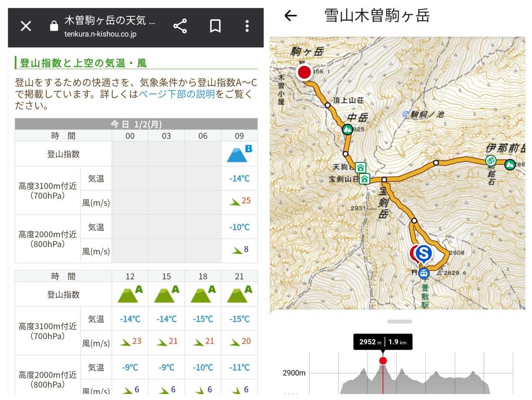Tap the 12 o'clock A climbing index

point(130,294)
